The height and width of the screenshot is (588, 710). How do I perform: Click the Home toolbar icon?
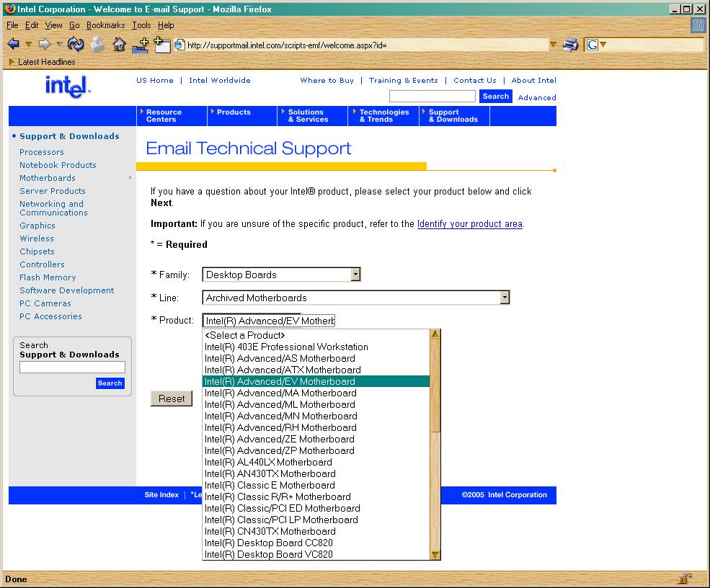point(120,45)
